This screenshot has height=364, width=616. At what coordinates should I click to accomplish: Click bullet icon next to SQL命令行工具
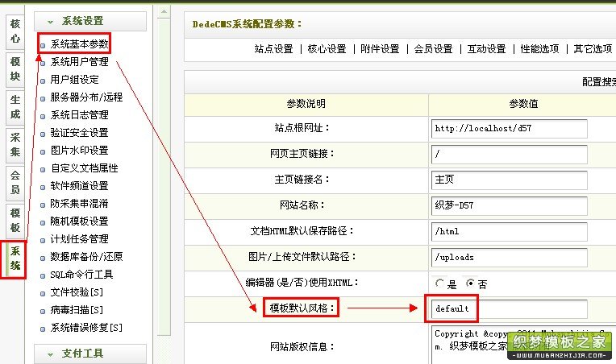[43, 275]
